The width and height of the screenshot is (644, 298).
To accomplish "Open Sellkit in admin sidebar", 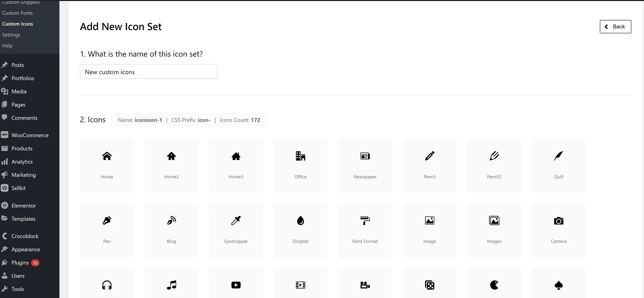I will pyautogui.click(x=19, y=188).
